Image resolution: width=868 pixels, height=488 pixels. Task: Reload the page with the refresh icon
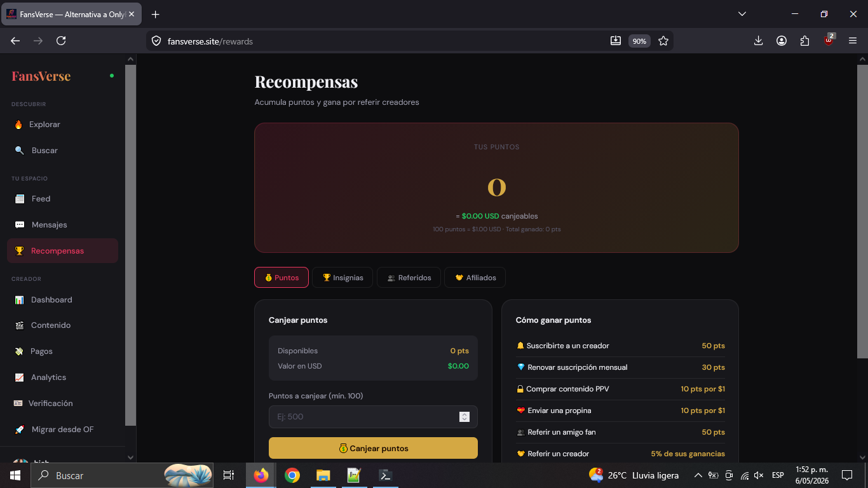click(61, 41)
